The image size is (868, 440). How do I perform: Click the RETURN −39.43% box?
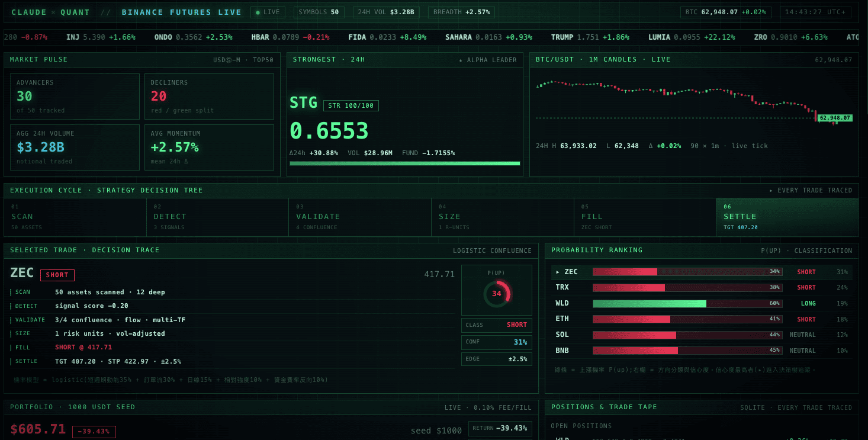click(500, 428)
